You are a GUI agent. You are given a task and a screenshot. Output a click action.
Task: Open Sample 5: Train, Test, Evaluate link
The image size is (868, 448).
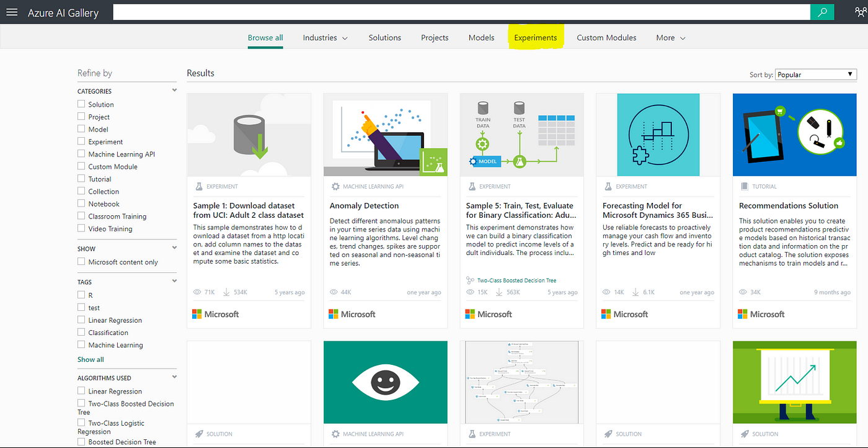pyautogui.click(x=521, y=210)
